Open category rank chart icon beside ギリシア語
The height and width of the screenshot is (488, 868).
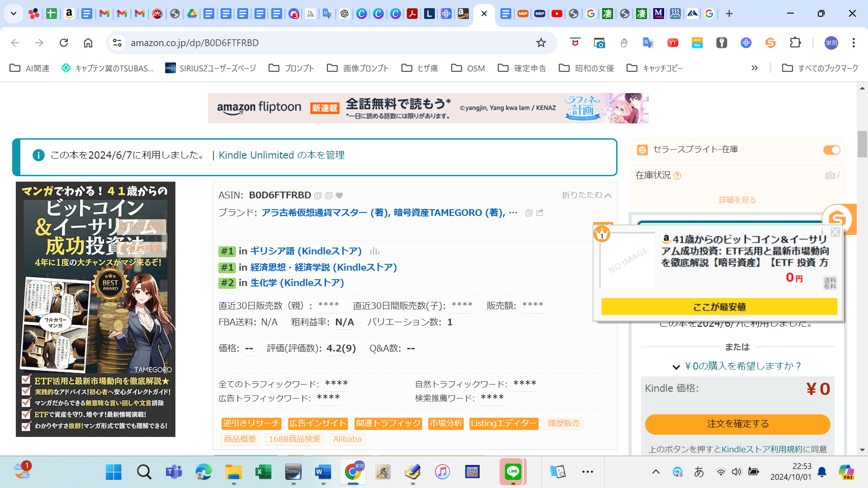[x=375, y=251]
